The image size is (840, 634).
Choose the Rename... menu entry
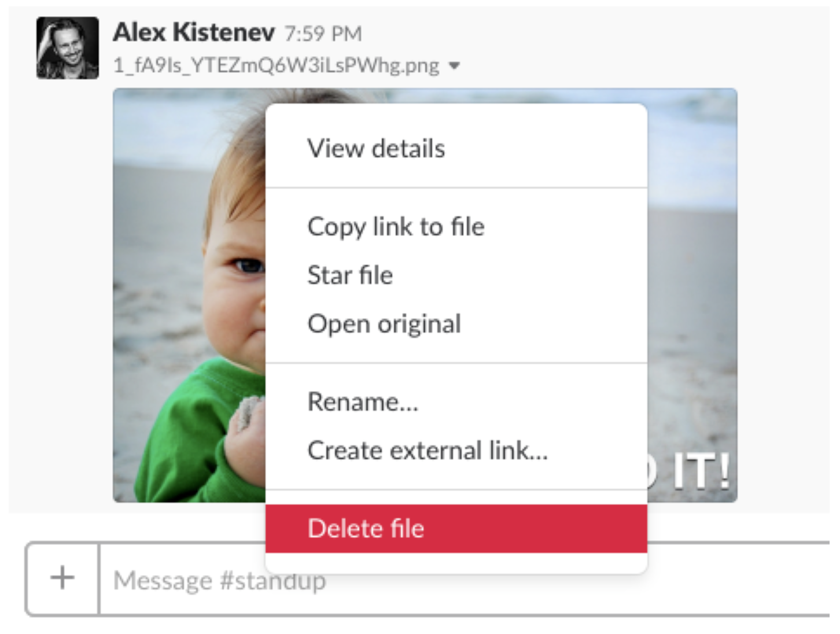coord(363,401)
